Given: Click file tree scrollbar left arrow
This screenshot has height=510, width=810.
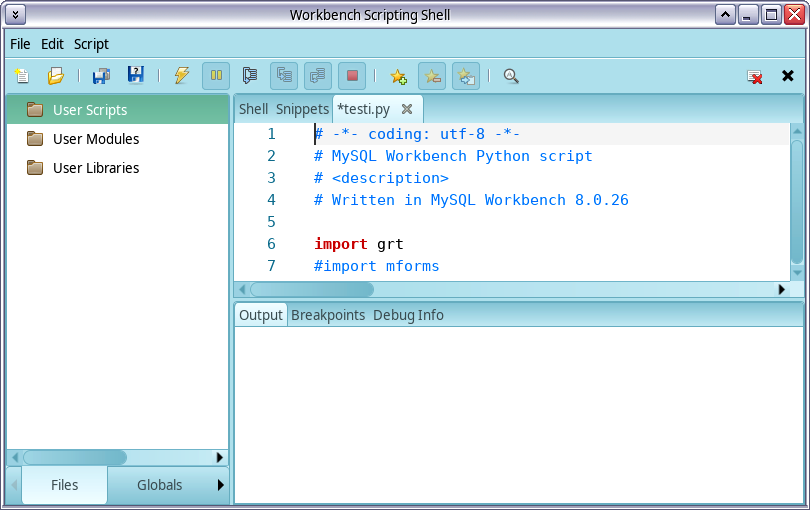Looking at the screenshot, I should click(15, 457).
